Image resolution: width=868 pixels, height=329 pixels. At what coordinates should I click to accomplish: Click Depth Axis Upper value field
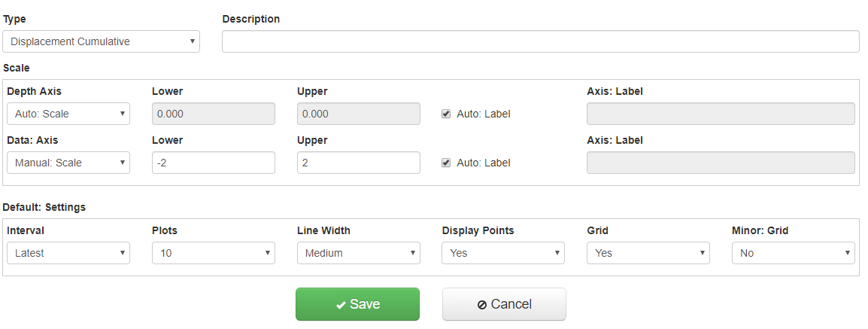click(359, 114)
